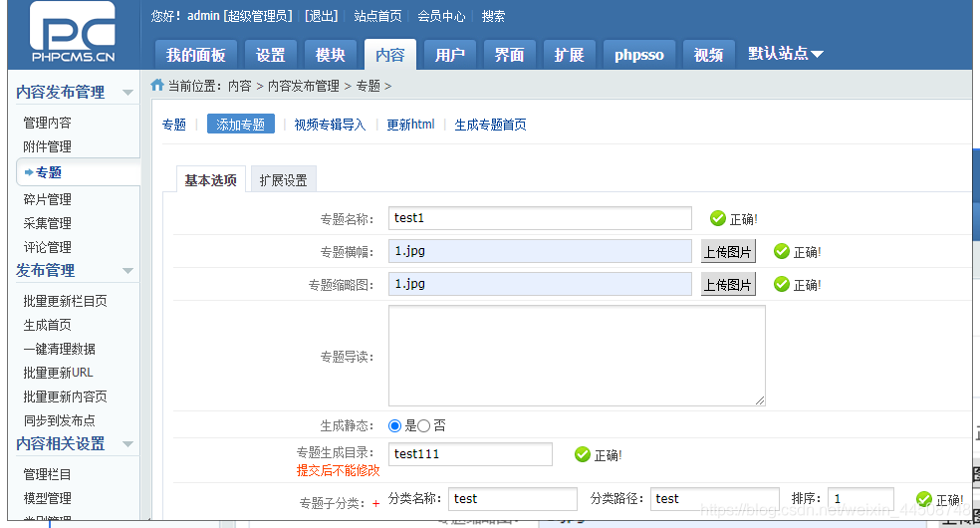Screen dimensions: 980x528
Task: Switch to the 扩展设置 tab
Action: pyautogui.click(x=284, y=180)
